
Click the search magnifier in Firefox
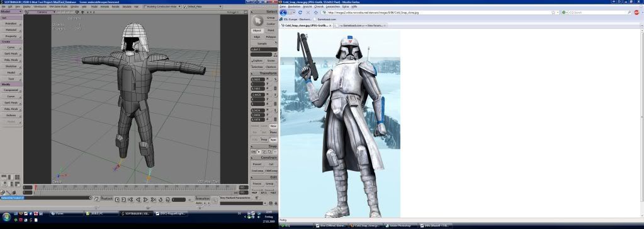pos(630,13)
